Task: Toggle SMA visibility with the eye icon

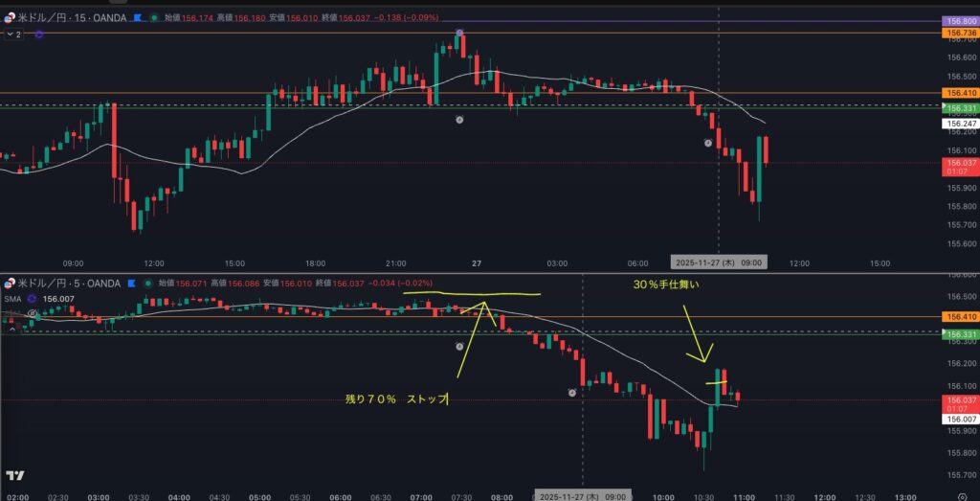Action: (x=33, y=313)
